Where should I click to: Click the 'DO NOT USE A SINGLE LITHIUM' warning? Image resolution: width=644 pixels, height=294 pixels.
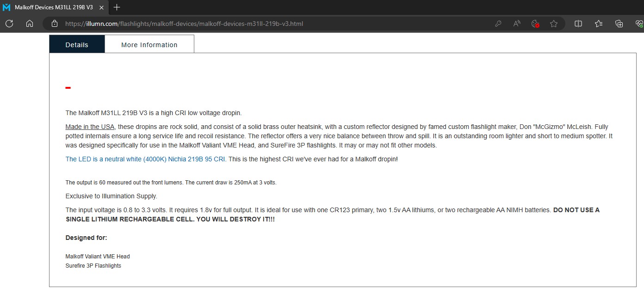(333, 214)
